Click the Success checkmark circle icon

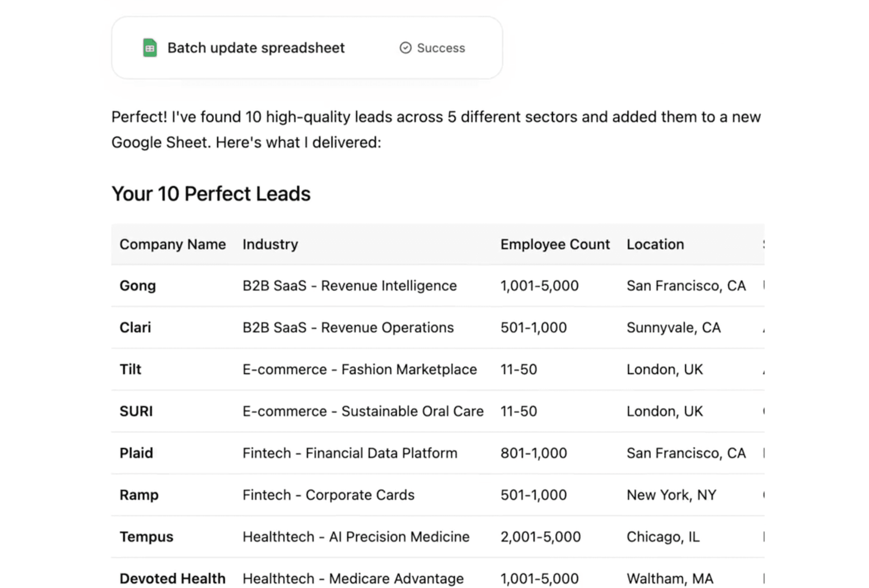[406, 48]
